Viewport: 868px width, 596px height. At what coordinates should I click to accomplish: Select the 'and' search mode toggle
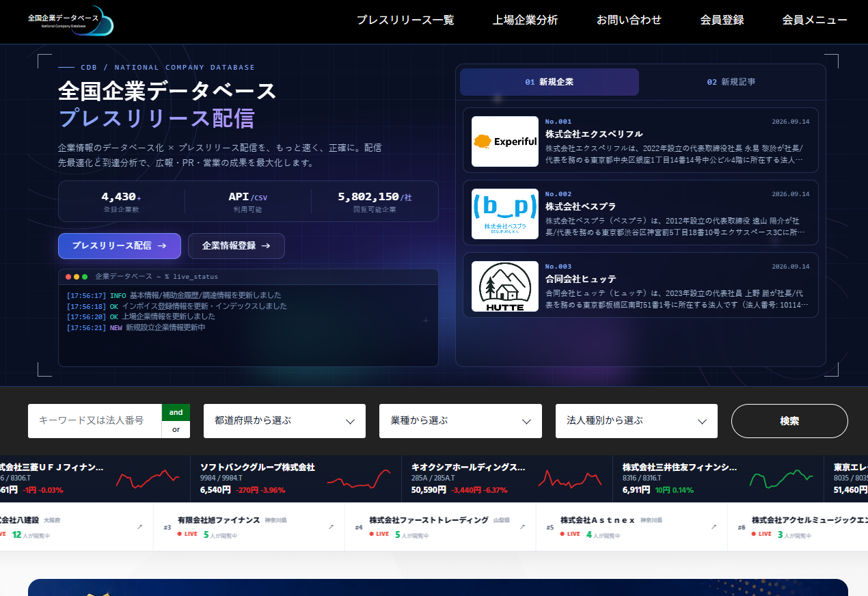coord(176,412)
